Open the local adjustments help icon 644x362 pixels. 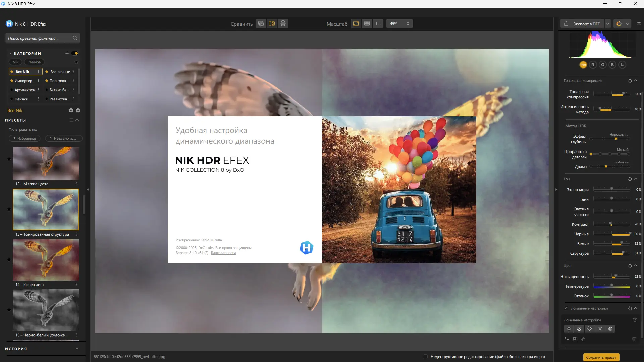(x=635, y=320)
